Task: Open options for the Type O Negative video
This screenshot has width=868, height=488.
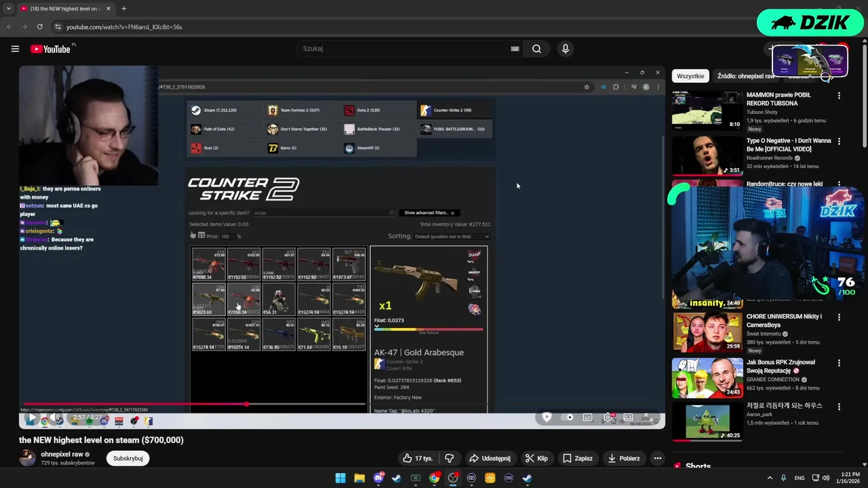Action: (x=839, y=142)
